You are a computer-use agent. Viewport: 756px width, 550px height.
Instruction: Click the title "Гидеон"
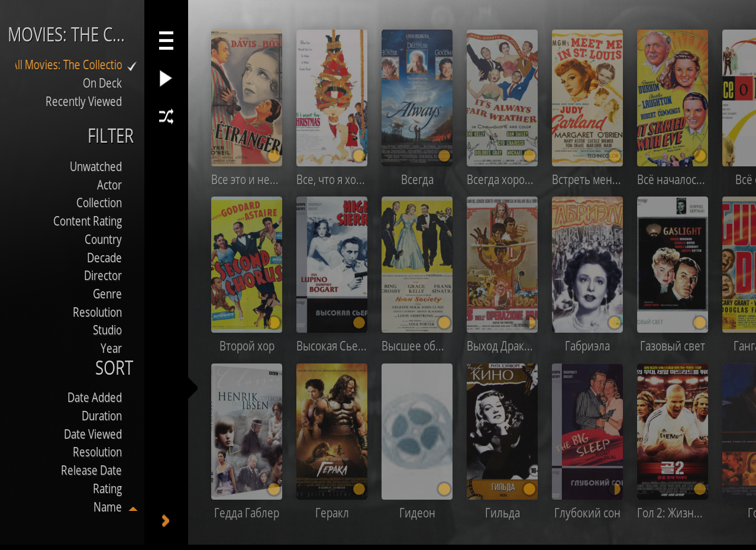[x=417, y=513]
